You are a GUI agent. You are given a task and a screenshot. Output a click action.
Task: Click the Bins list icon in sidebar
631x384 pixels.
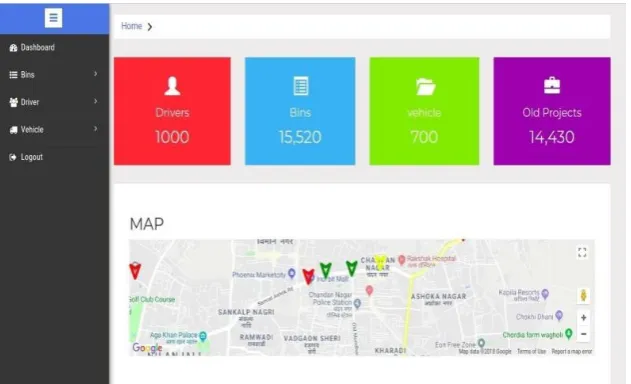pos(13,75)
